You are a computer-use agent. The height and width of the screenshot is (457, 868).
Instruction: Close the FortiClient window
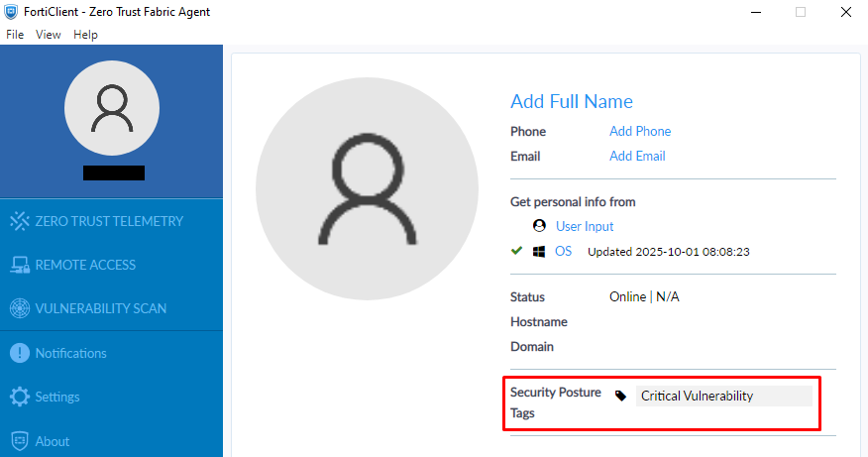(846, 12)
